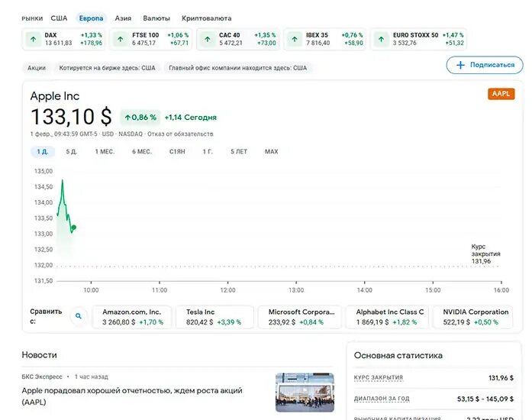Compare with Alphabet Inc Class C
Viewport: 532px width, 420px height.
(x=387, y=317)
